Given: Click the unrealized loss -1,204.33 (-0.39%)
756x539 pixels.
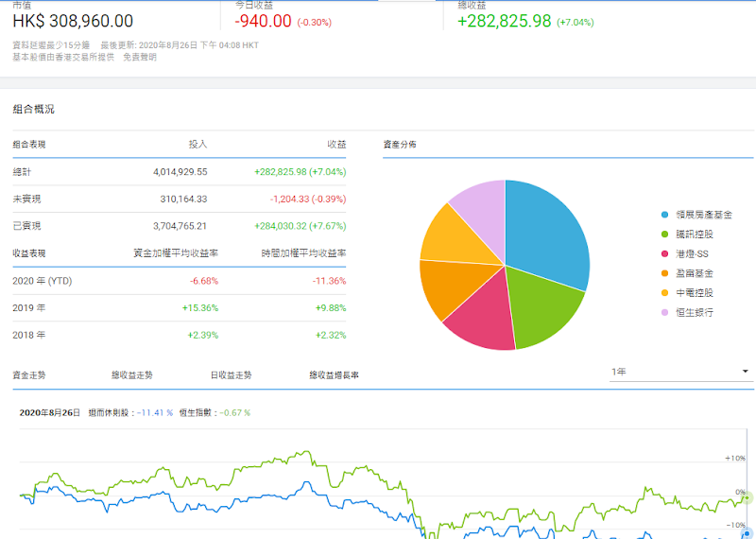Looking at the screenshot, I should 308,199.
